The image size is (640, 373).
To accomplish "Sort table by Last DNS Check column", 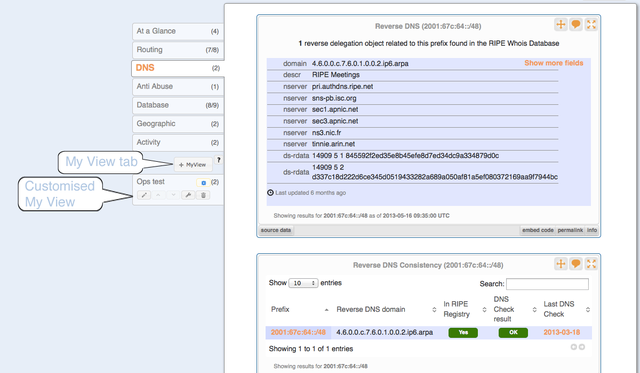I will tap(566, 309).
